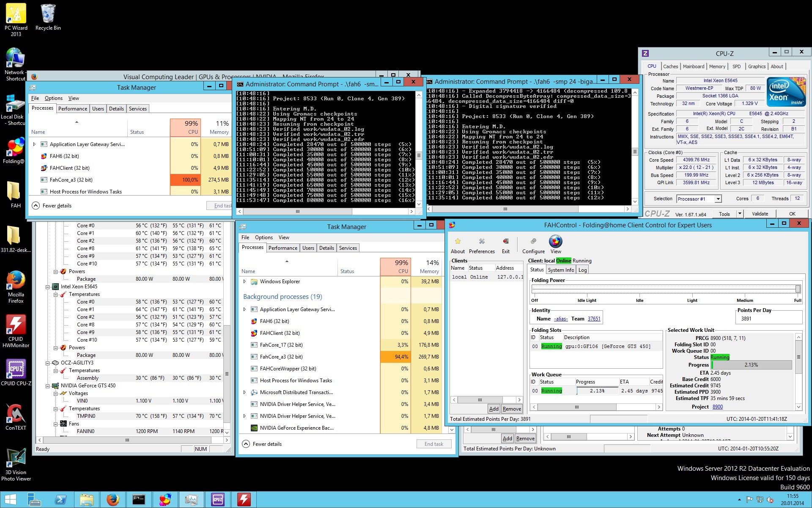Open 3D Vision Photo Viewer desktop icon
812x508 pixels.
pos(16,464)
